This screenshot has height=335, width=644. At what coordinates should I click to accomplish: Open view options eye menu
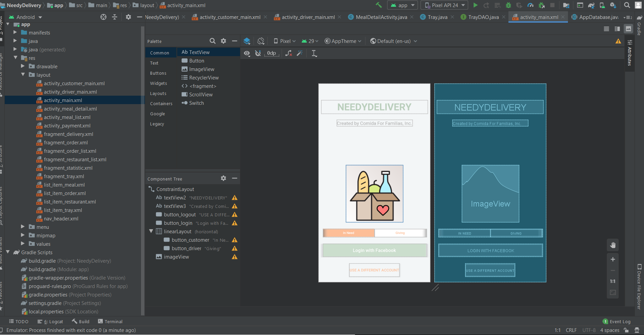247,53
